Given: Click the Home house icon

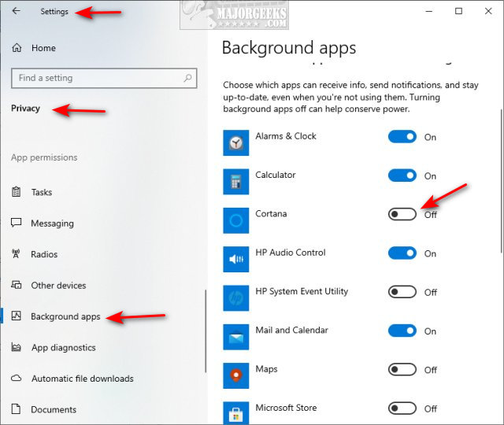Looking at the screenshot, I should point(17,48).
